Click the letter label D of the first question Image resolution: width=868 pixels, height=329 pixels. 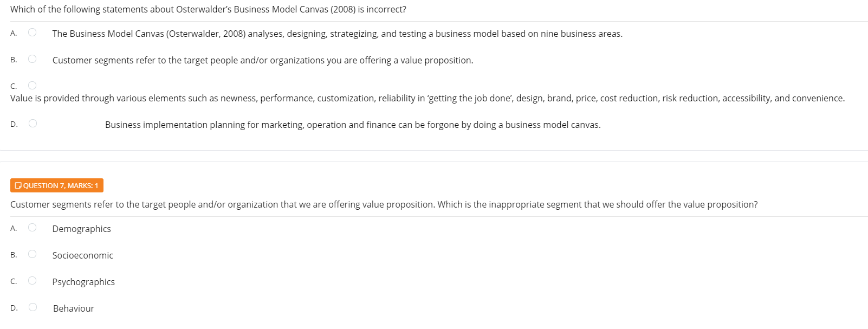pos(13,124)
